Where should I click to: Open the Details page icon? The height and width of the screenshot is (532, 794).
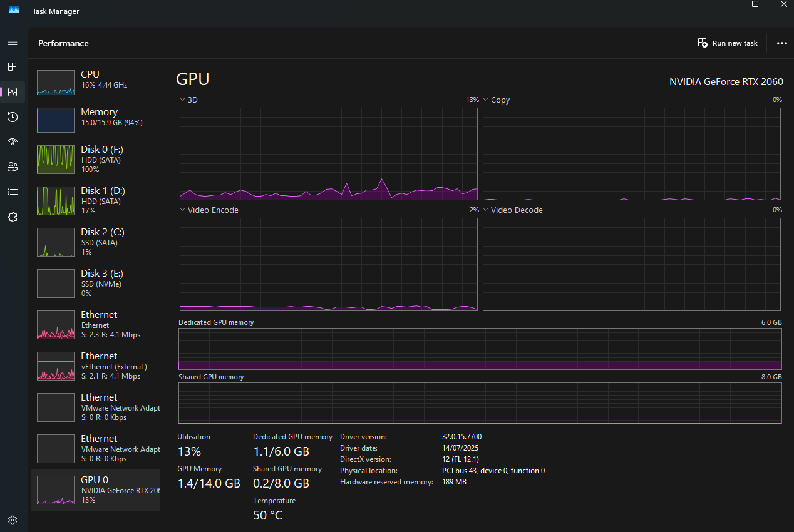coord(13,192)
